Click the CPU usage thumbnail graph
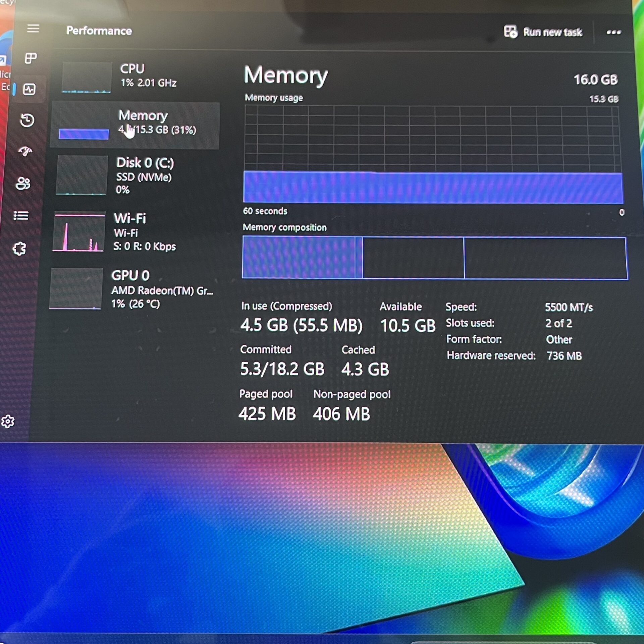644x644 pixels. [x=87, y=77]
